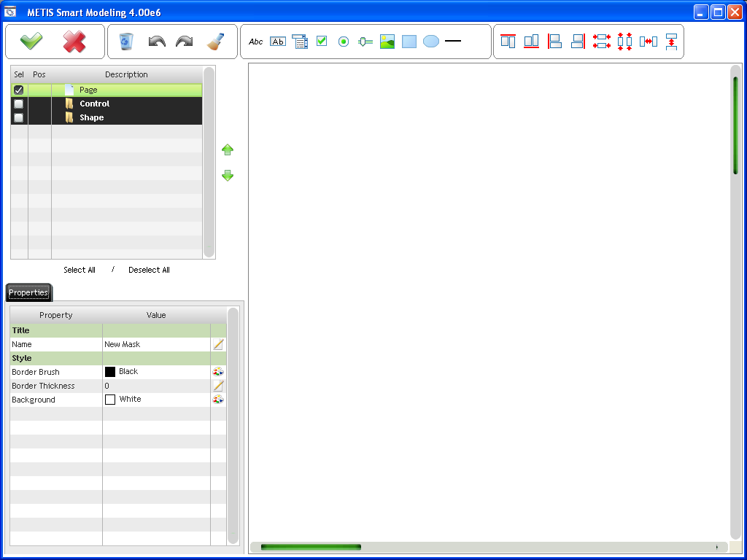Align selected items to bottom

tap(531, 42)
